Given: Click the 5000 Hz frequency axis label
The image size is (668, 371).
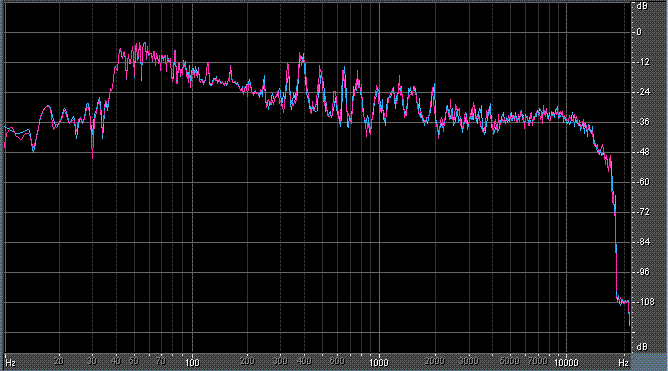Looking at the screenshot, I should coord(510,361).
